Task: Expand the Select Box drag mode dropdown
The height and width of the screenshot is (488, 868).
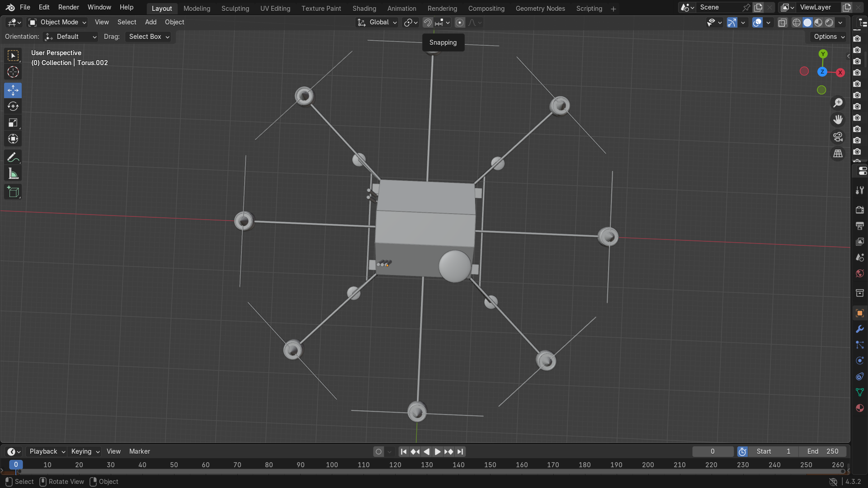Action: coord(149,37)
